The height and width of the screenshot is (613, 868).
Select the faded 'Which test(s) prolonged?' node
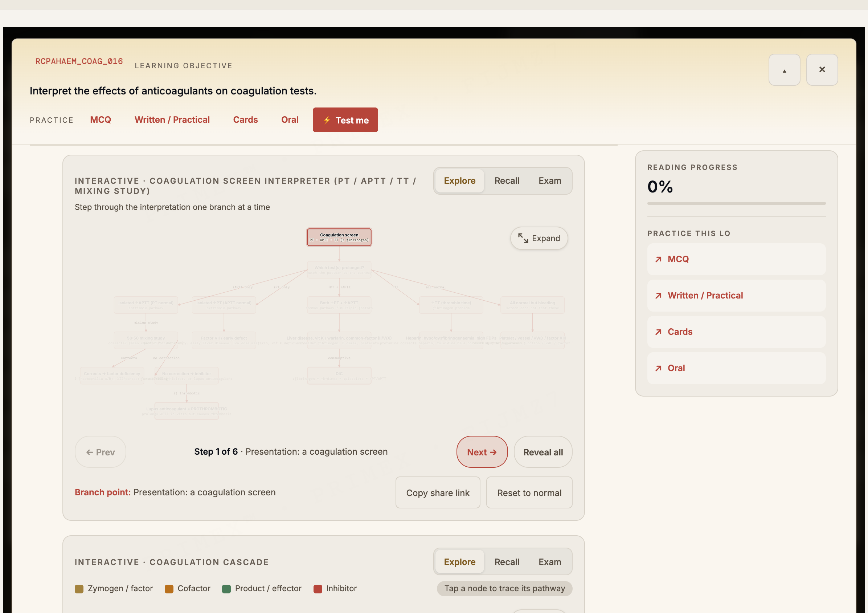pos(339,270)
